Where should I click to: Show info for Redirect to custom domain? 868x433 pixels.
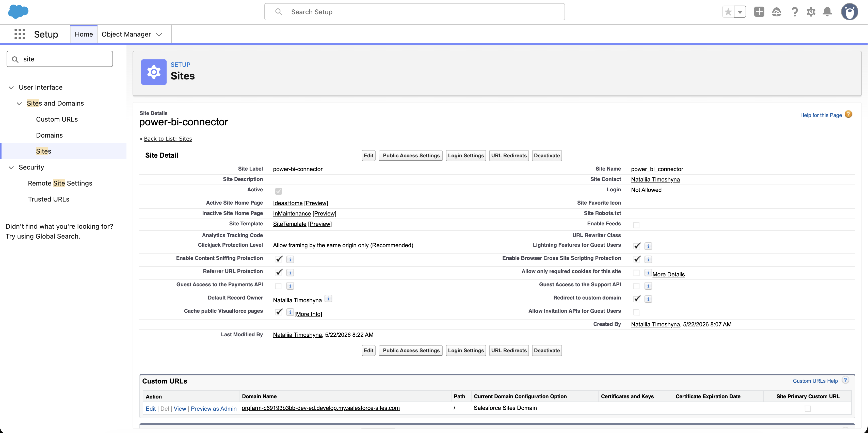pyautogui.click(x=648, y=299)
